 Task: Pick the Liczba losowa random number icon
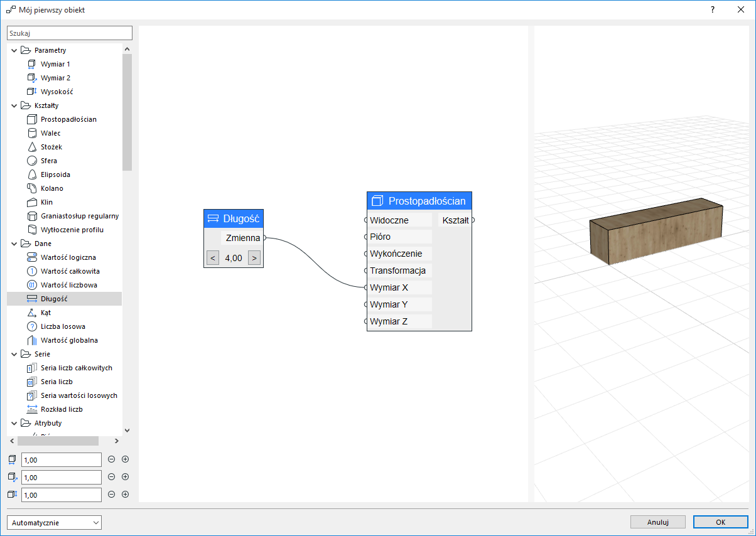pos(32,326)
